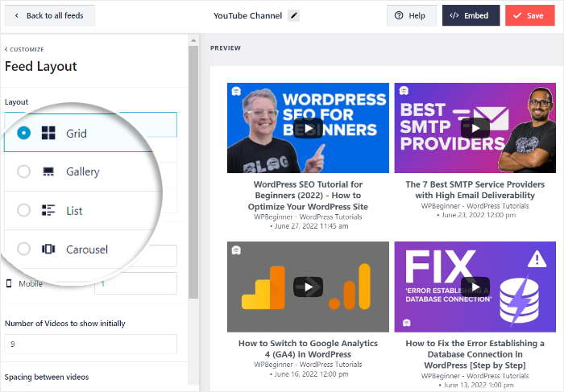Screen dimensions: 564x392
Task: Select the List layout radio button
Action: (x=23, y=210)
